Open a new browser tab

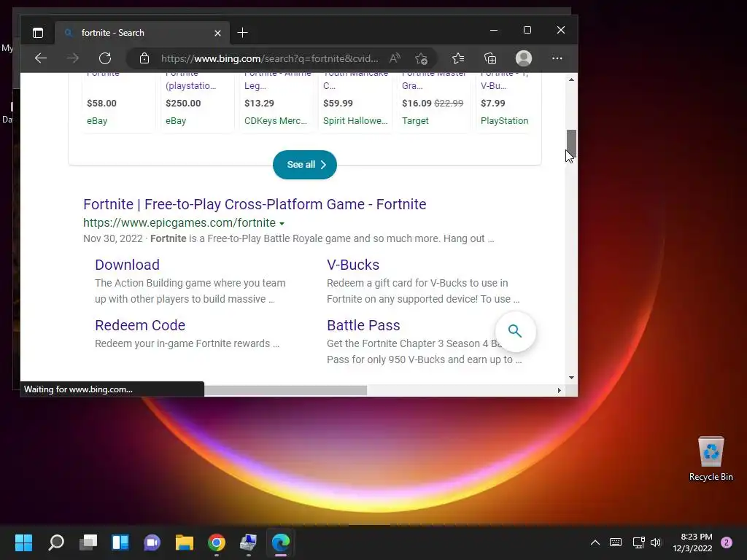pos(242,33)
